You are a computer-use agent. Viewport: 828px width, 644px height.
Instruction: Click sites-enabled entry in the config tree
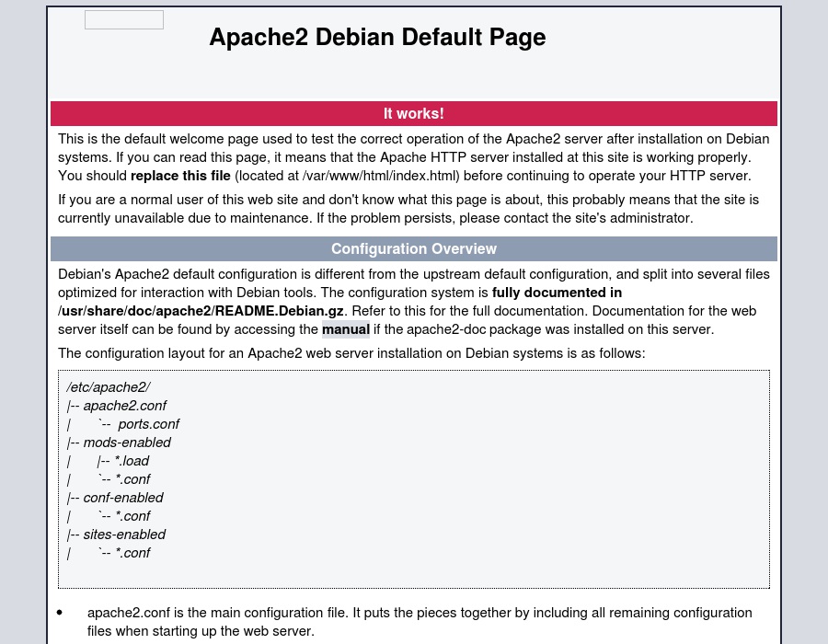pyautogui.click(x=124, y=535)
